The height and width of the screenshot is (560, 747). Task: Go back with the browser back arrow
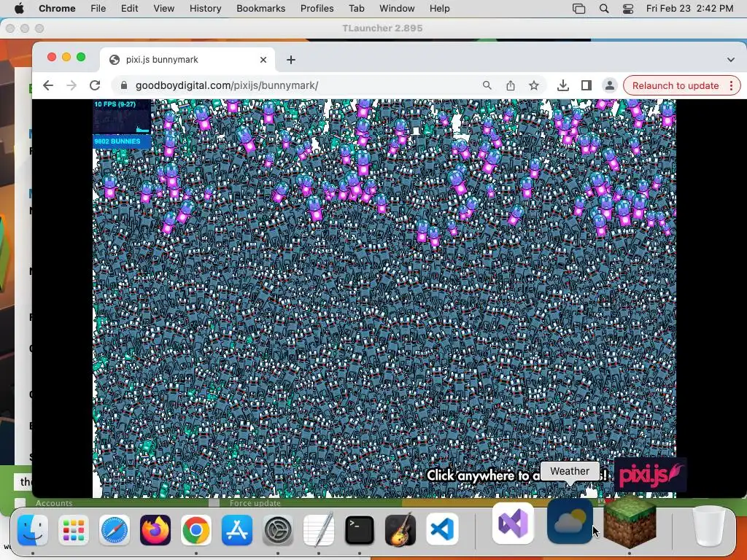pos(48,86)
